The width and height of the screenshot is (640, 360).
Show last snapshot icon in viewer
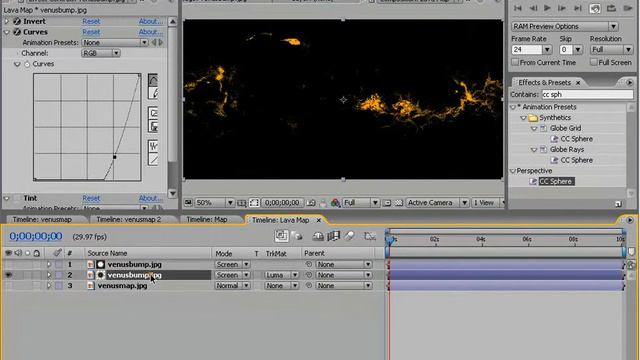click(323, 202)
